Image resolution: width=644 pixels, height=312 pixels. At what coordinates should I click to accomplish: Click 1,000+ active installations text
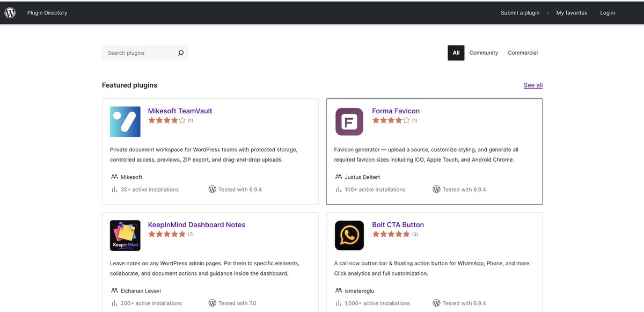[377, 303]
